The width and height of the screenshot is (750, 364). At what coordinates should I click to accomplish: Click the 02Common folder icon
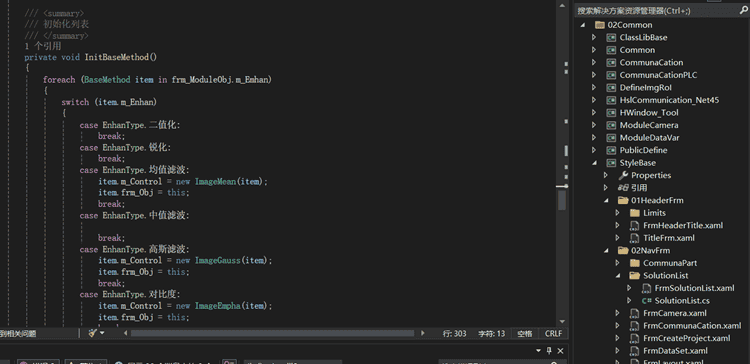600,25
